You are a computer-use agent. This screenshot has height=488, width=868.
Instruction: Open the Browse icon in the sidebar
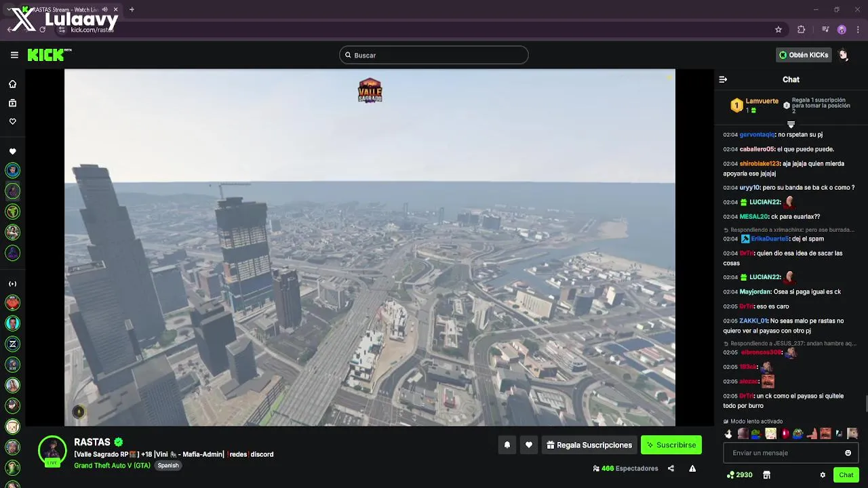coord(12,103)
